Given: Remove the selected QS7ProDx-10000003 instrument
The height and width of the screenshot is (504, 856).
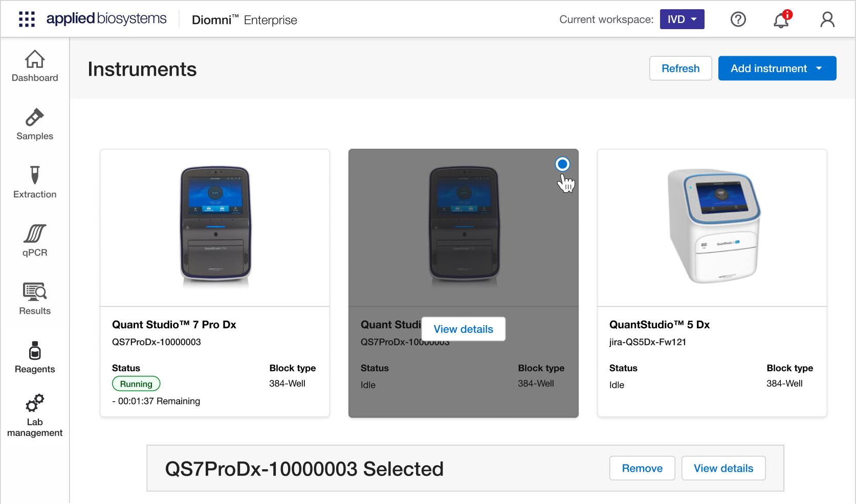Looking at the screenshot, I should pos(642,468).
